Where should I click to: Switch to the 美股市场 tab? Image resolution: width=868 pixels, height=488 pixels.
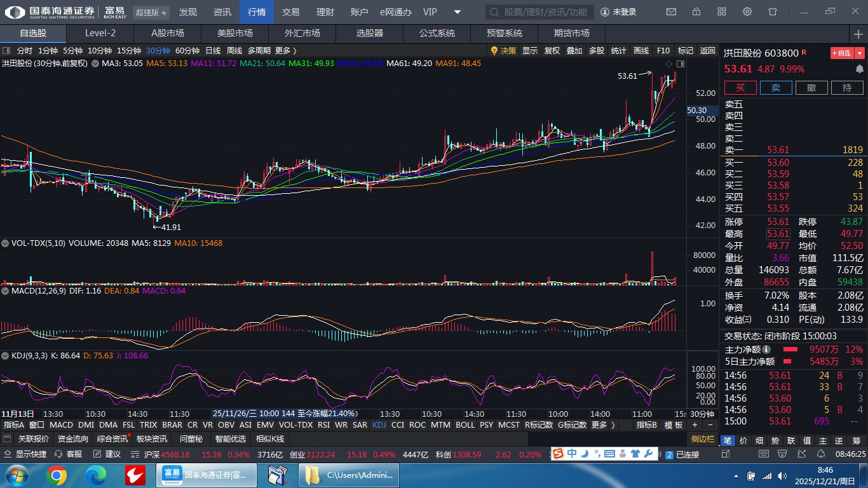234,34
